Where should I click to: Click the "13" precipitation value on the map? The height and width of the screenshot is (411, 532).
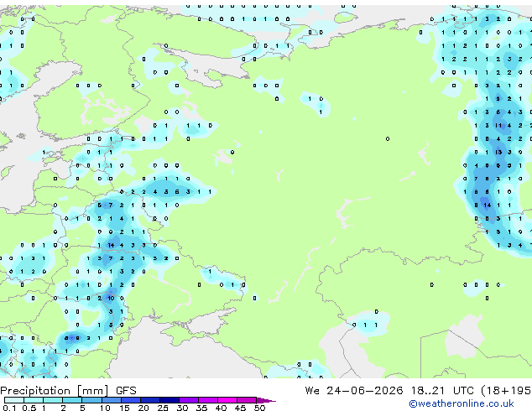tap(498, 153)
